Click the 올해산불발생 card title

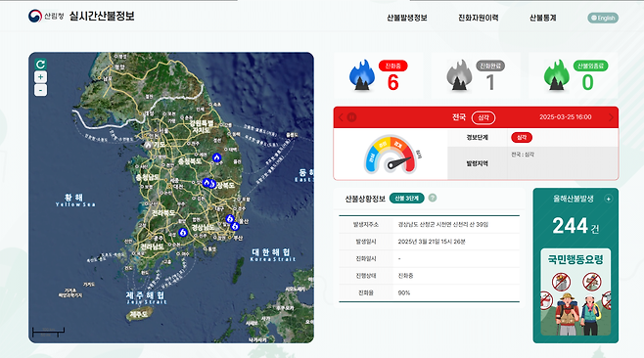coord(573,199)
